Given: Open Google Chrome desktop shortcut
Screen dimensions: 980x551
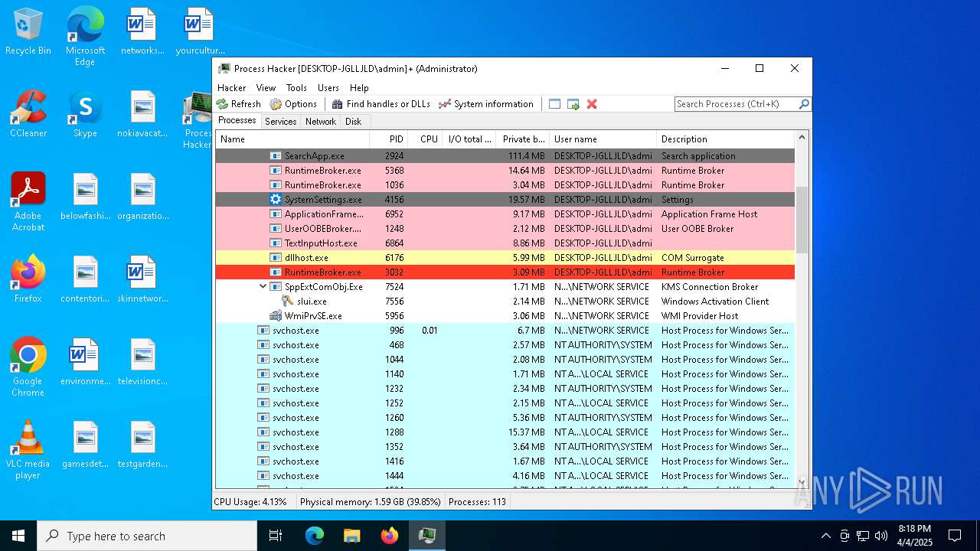Looking at the screenshot, I should pyautogui.click(x=28, y=367).
